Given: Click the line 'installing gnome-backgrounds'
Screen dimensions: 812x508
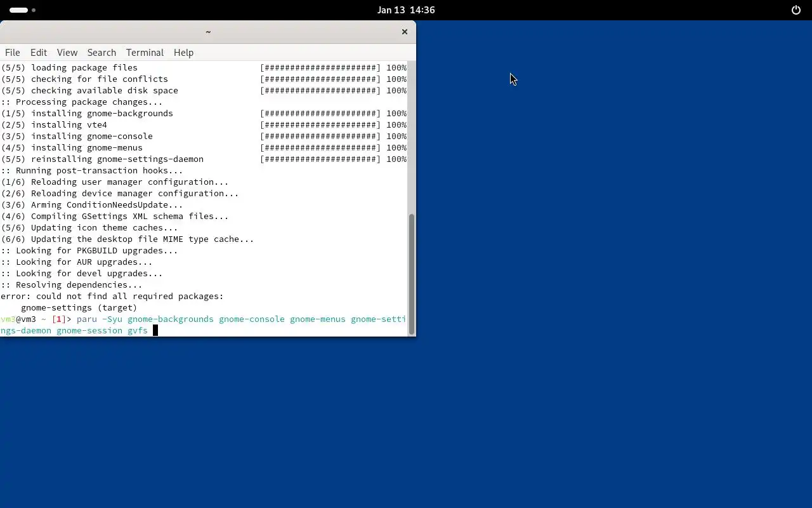Looking at the screenshot, I should pyautogui.click(x=204, y=114).
